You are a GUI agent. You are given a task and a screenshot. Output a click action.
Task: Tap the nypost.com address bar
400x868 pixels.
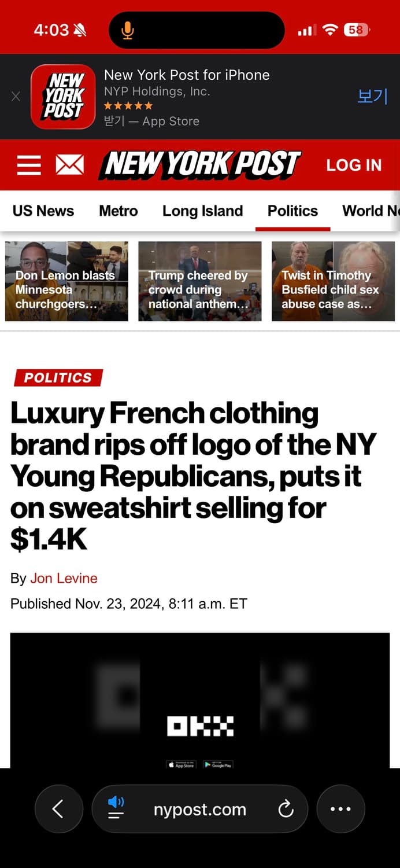(200, 809)
